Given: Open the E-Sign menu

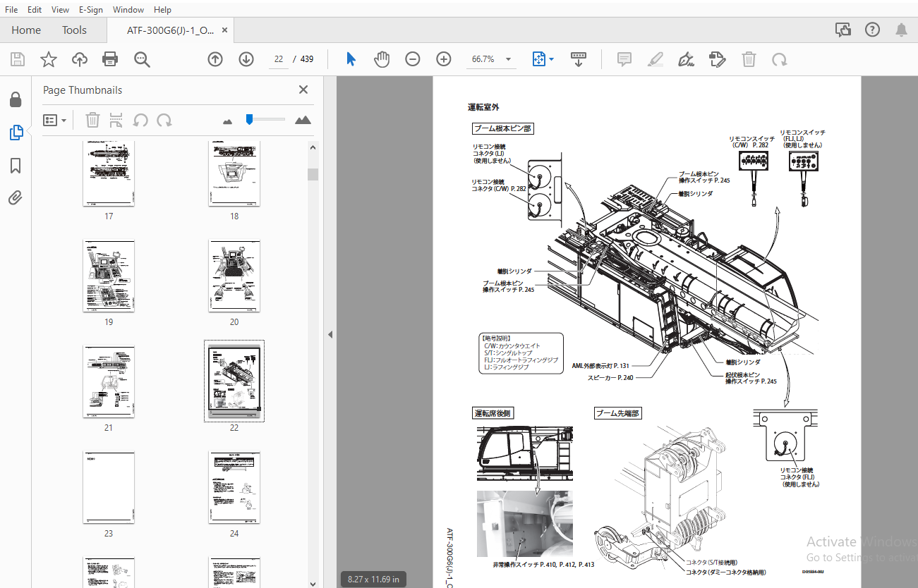Looking at the screenshot, I should (x=91, y=9).
